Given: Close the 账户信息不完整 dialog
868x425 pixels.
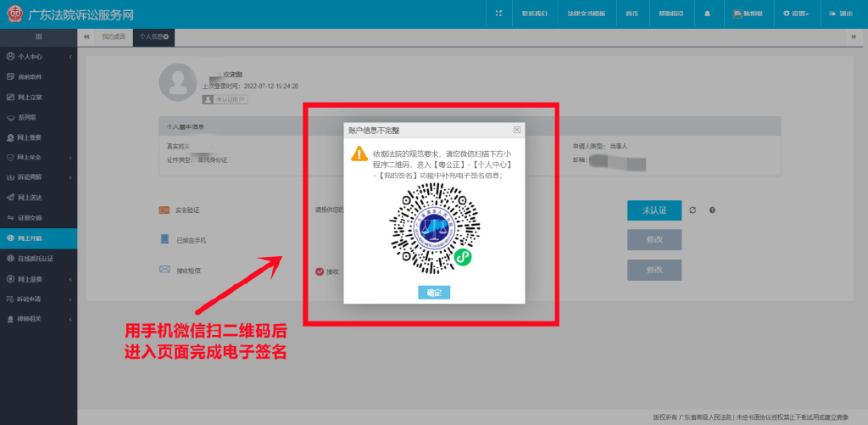Looking at the screenshot, I should [x=517, y=130].
